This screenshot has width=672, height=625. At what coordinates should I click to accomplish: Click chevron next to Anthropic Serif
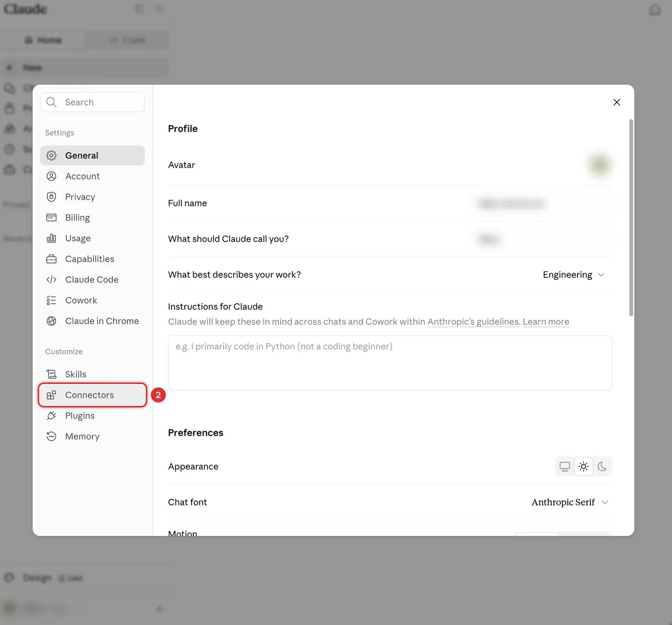pyautogui.click(x=605, y=502)
